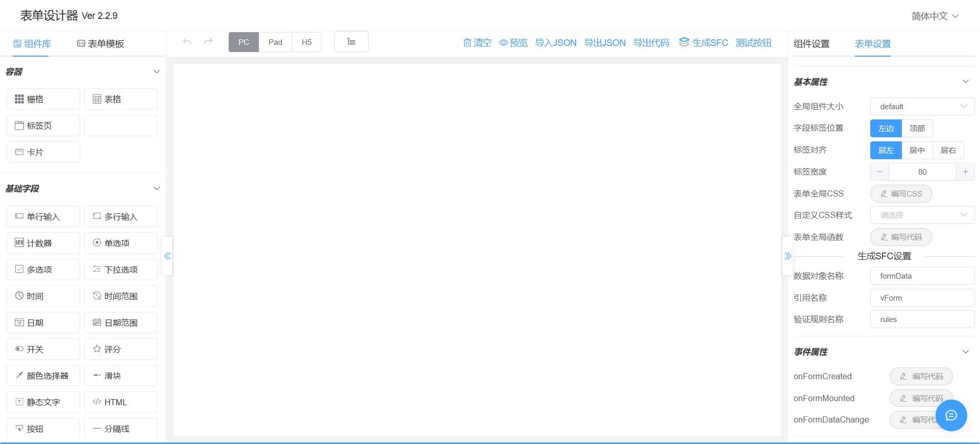This screenshot has height=444, width=980.
Task: Click the 预览 eye preview button
Action: coord(513,43)
